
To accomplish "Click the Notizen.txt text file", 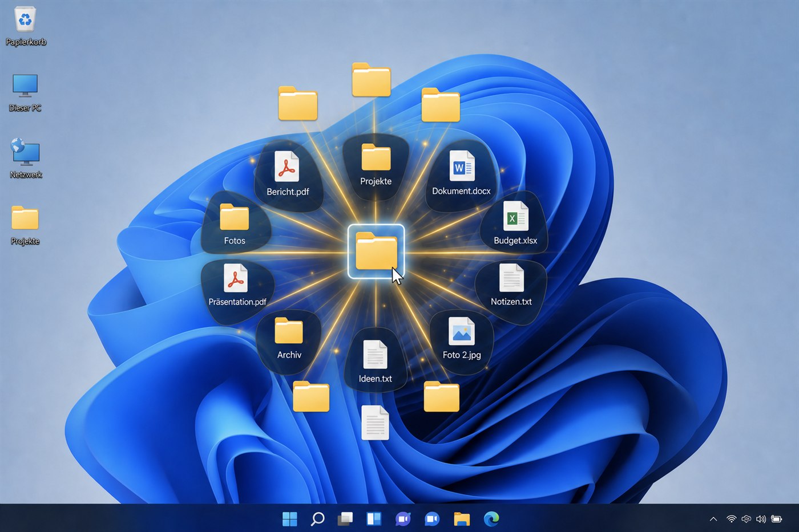I will 511,293.
